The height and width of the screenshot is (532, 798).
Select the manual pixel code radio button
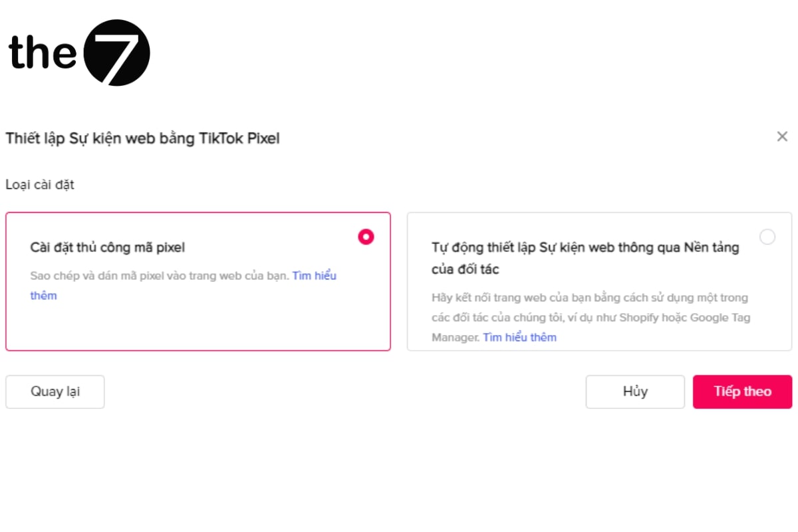click(366, 237)
